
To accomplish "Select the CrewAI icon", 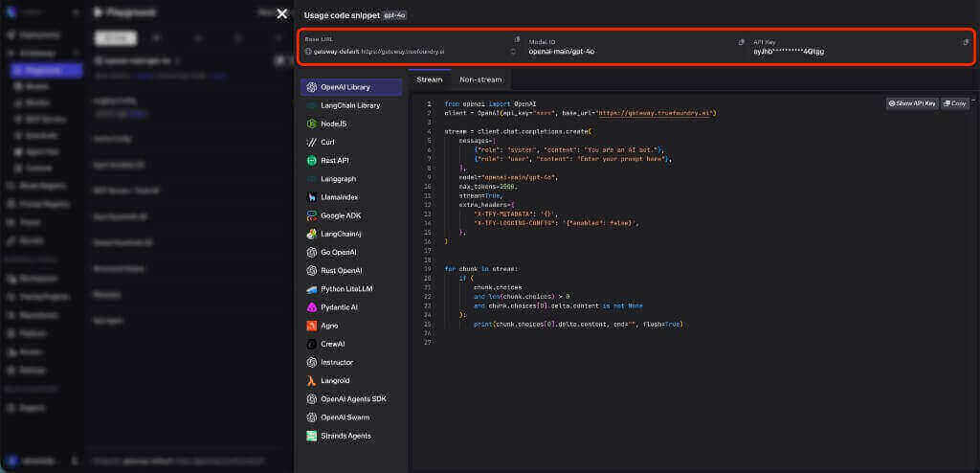I will (311, 344).
